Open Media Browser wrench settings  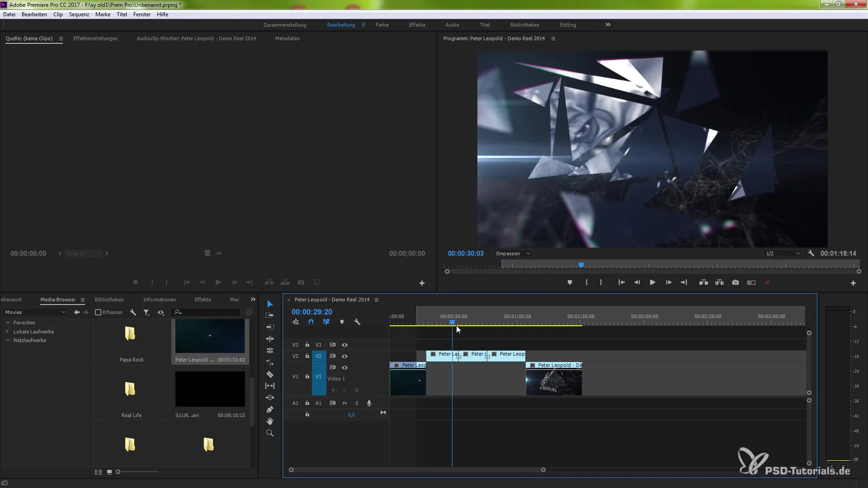[133, 312]
